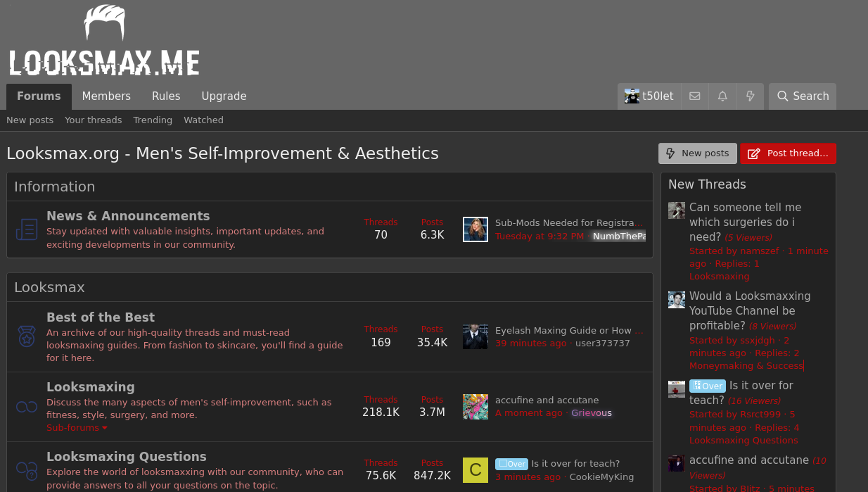
Task: Click the user373737 username
Action: [603, 343]
